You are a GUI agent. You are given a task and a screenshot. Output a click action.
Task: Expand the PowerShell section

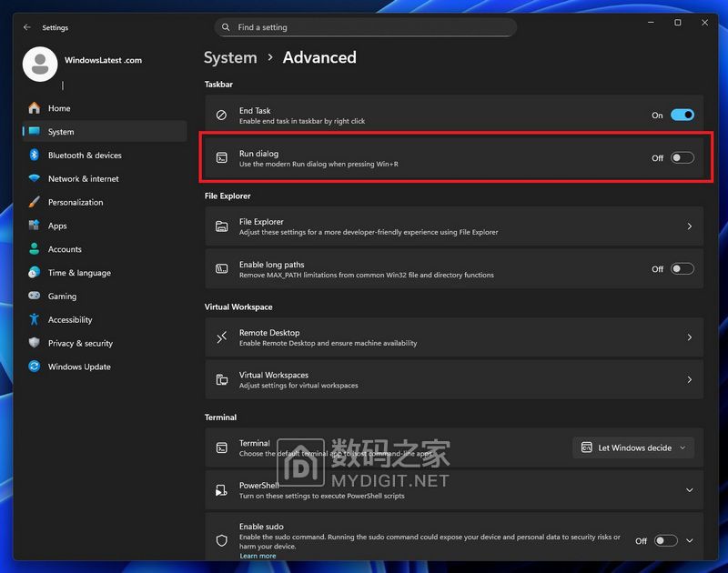690,490
